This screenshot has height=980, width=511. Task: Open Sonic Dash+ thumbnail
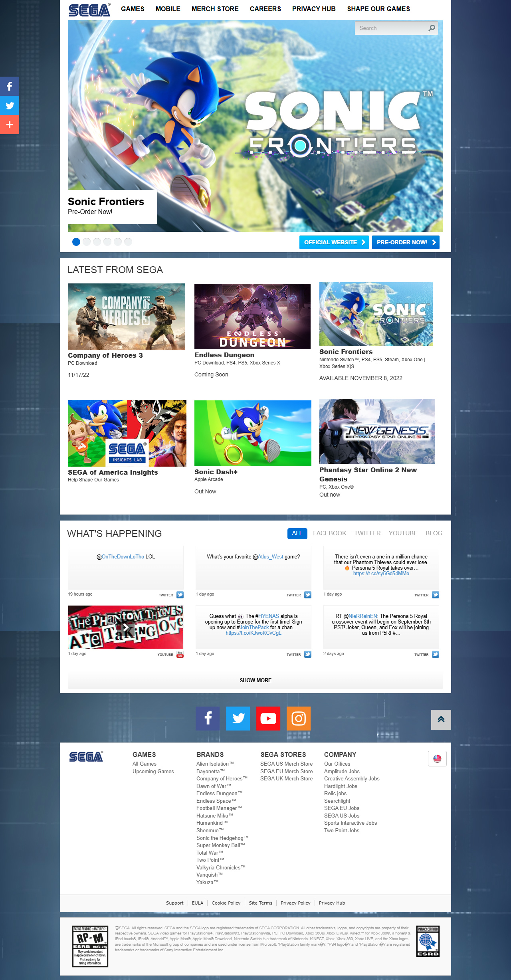pyautogui.click(x=253, y=433)
